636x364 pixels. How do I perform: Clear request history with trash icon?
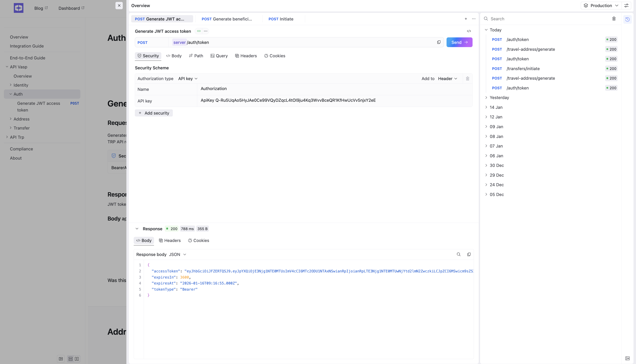point(614,19)
